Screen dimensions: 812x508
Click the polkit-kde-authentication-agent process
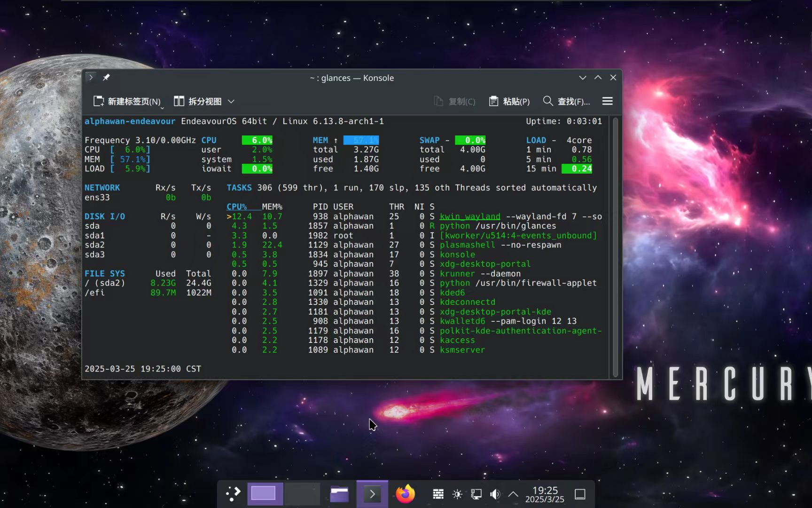pos(521,331)
